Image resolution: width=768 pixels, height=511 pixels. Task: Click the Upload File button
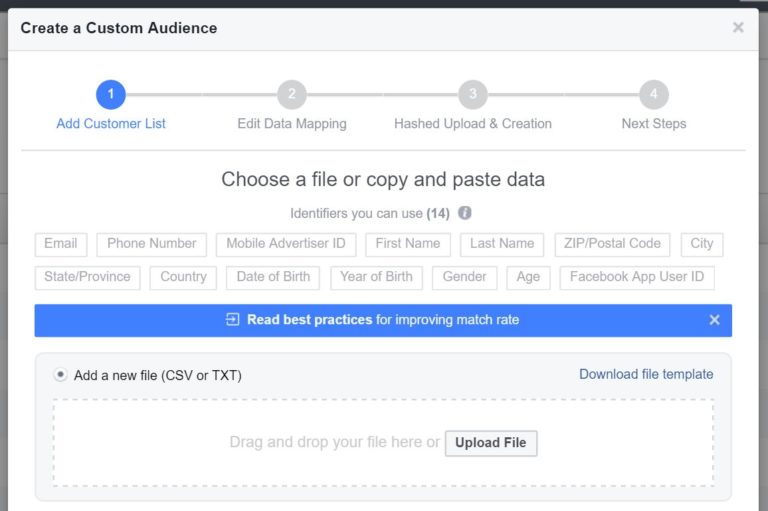coord(490,442)
